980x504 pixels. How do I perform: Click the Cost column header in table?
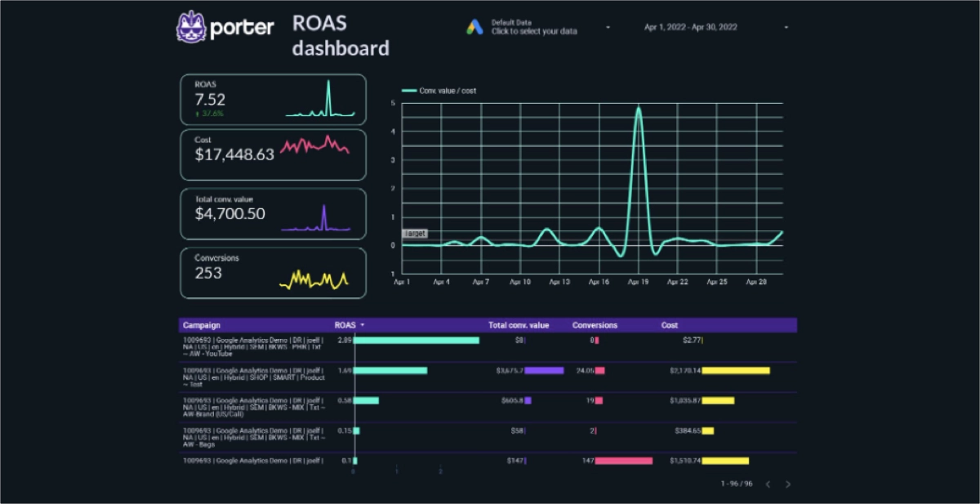click(x=670, y=325)
